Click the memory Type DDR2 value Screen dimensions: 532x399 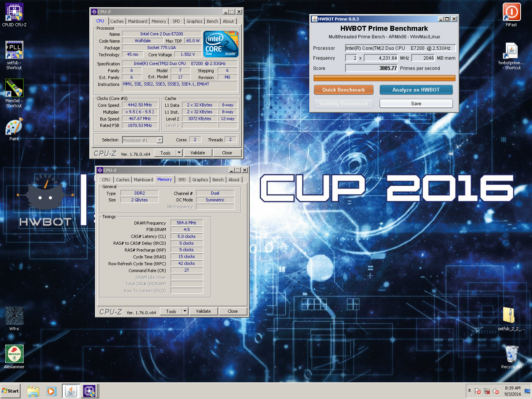(x=139, y=193)
